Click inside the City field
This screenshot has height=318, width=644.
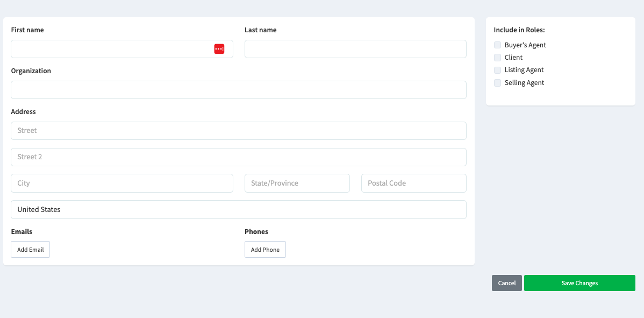pos(121,183)
